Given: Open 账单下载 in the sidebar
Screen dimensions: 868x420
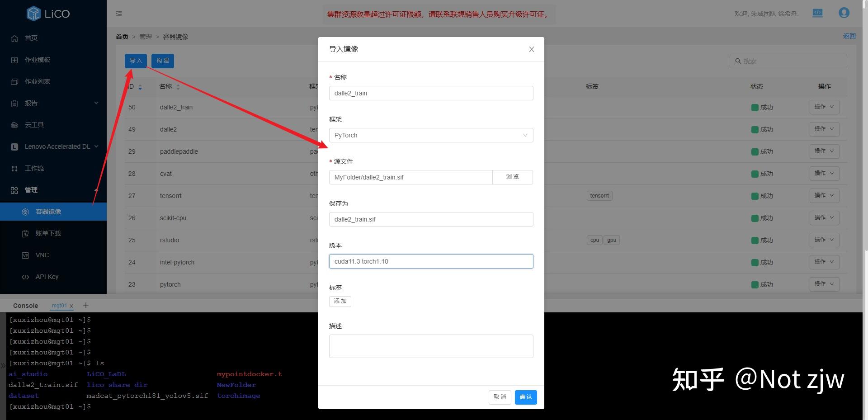Looking at the screenshot, I should (53, 233).
